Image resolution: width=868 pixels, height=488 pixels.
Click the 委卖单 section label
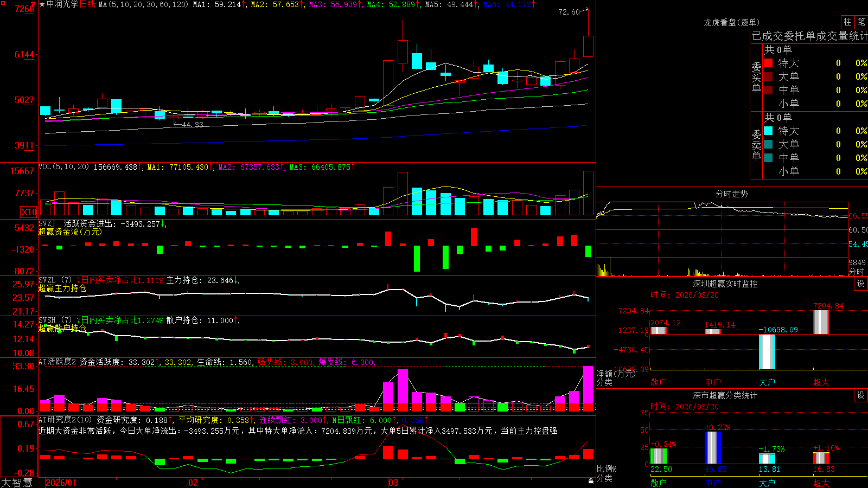[x=756, y=145]
